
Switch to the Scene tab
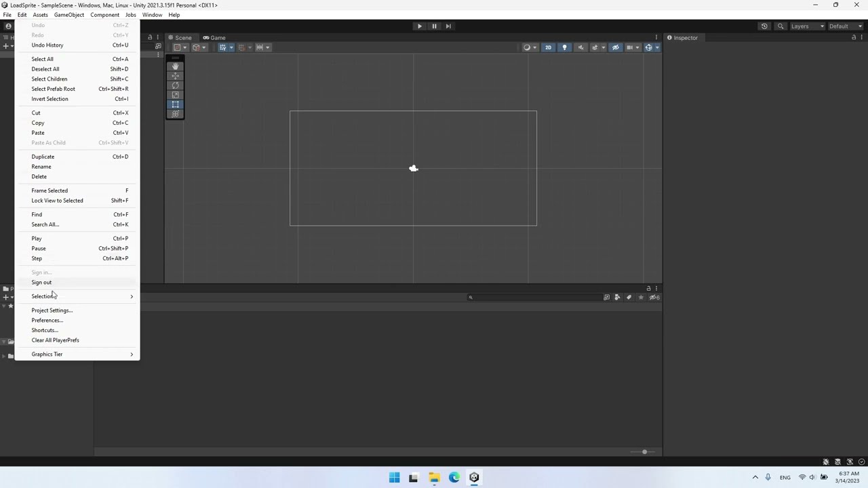(x=180, y=38)
